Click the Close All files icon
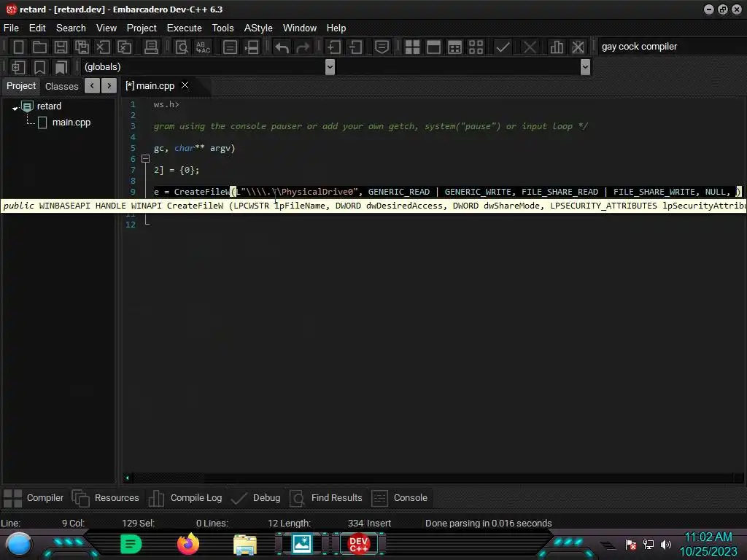 124,47
